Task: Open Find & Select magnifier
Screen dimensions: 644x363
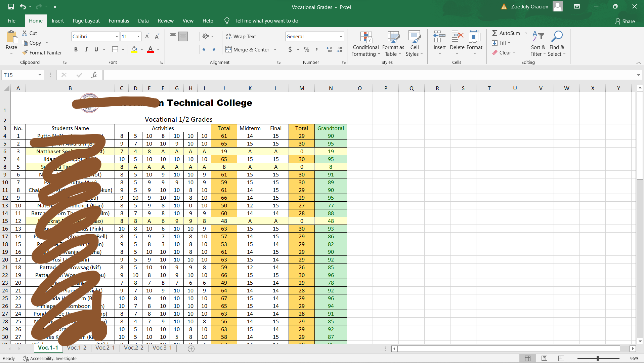Action: 557,44
